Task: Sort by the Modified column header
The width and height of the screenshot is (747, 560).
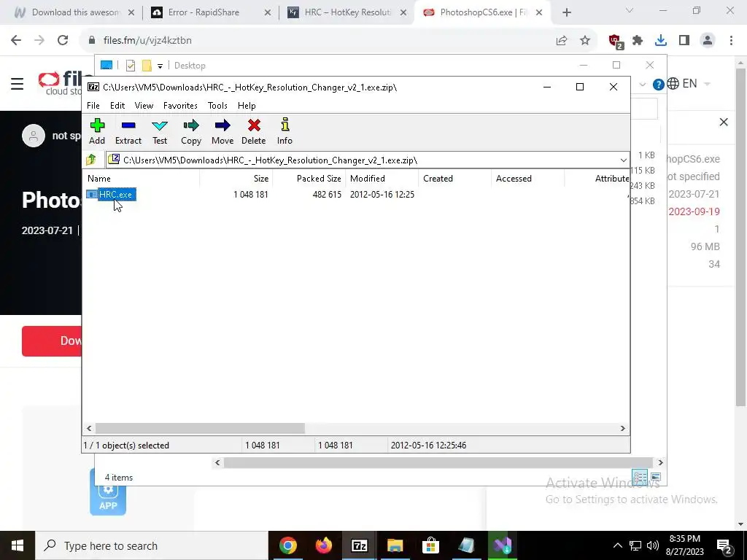Action: tap(382, 179)
